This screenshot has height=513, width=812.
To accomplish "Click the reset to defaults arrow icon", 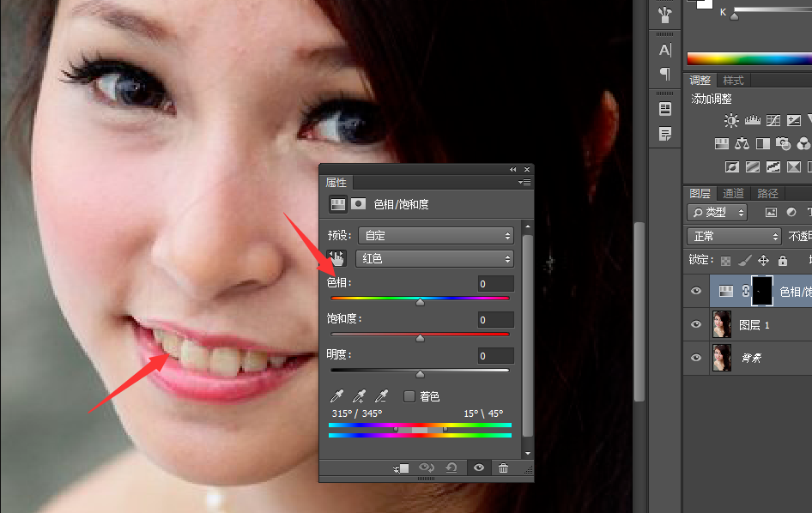I will 451,468.
